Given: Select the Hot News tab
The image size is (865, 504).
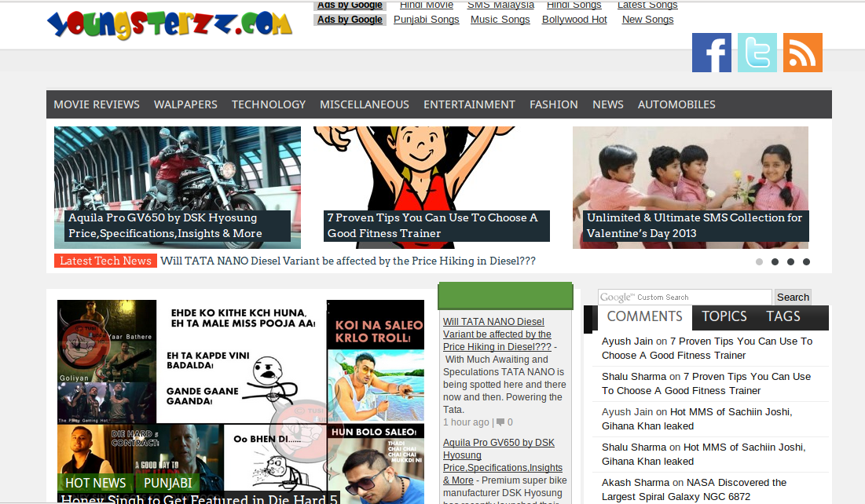Looking at the screenshot, I should [95, 483].
